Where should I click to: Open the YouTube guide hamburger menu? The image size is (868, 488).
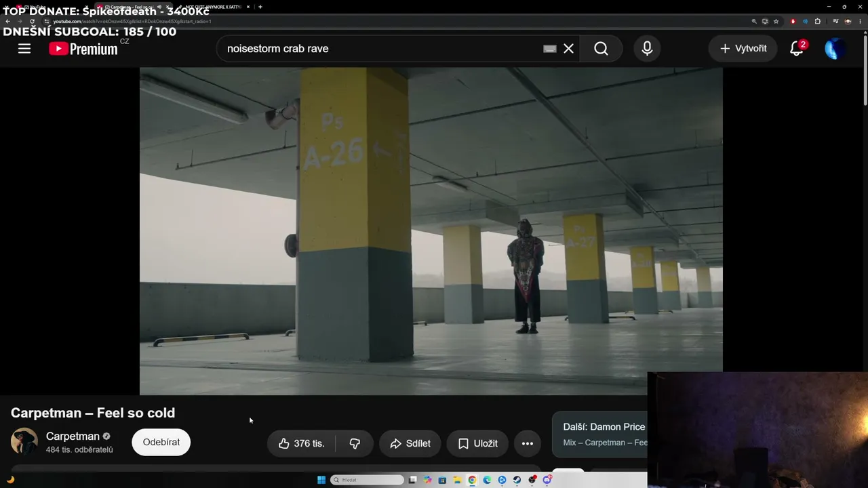click(x=24, y=48)
